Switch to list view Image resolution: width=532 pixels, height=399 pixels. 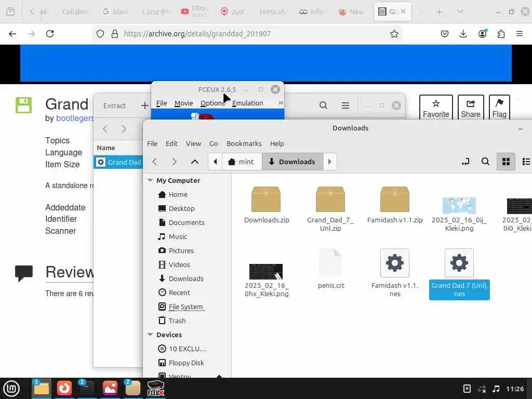coord(526,162)
